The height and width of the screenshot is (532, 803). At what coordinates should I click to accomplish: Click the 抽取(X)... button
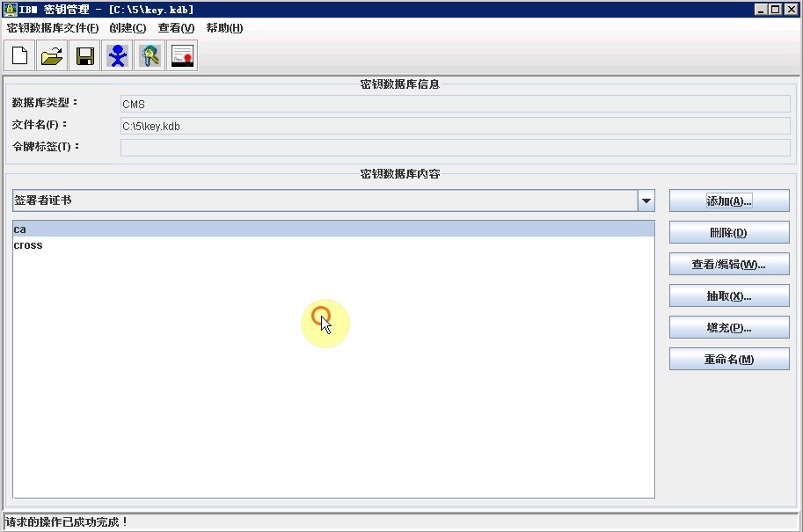(x=728, y=296)
